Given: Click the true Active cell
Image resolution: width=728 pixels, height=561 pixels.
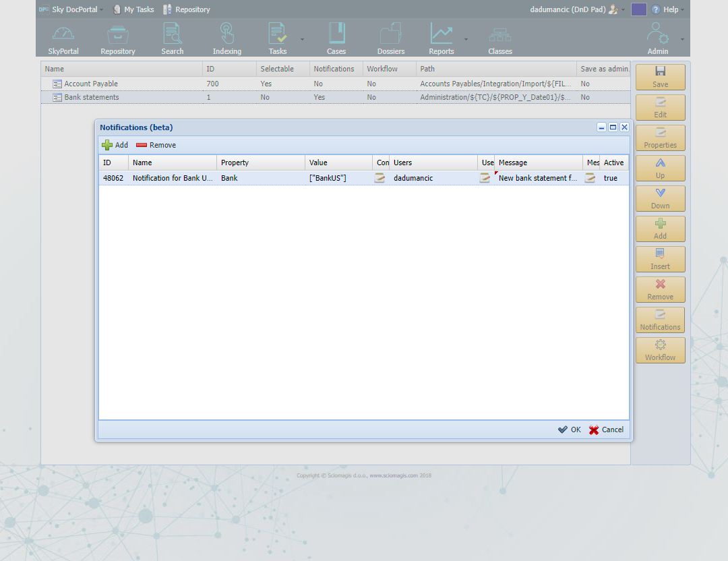Looking at the screenshot, I should (x=614, y=178).
